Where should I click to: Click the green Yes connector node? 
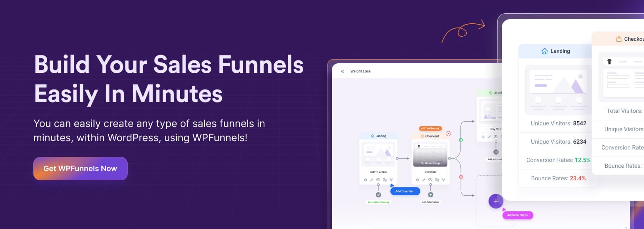(461, 140)
